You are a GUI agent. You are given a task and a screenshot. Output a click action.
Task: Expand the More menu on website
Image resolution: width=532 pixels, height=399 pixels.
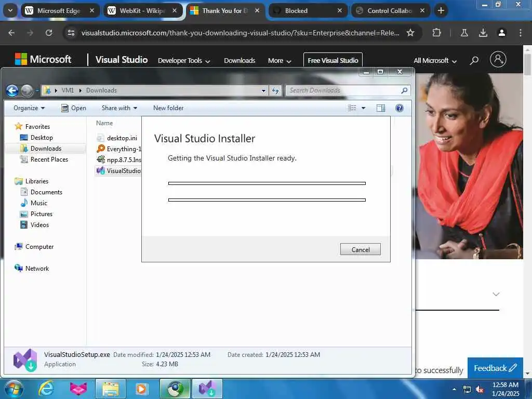coord(280,61)
